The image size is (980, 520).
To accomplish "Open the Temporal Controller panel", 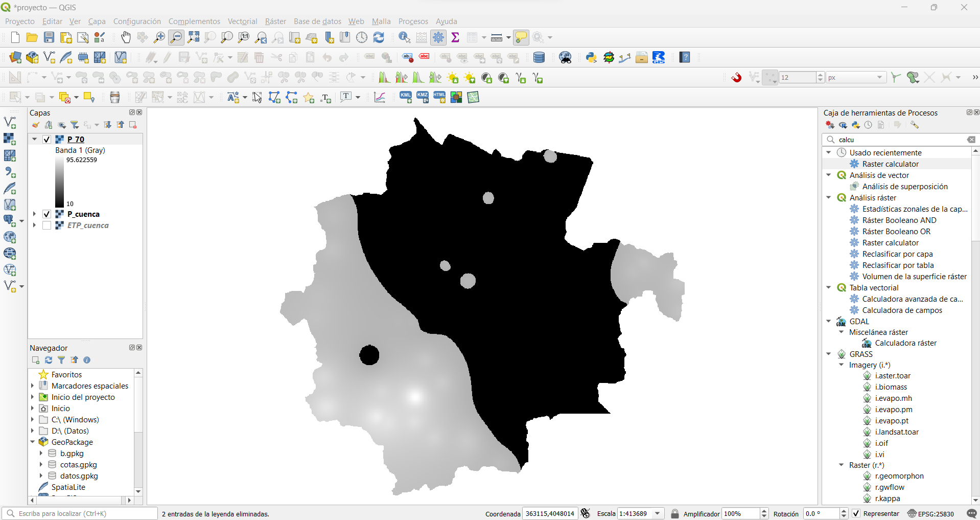I will [x=362, y=37].
